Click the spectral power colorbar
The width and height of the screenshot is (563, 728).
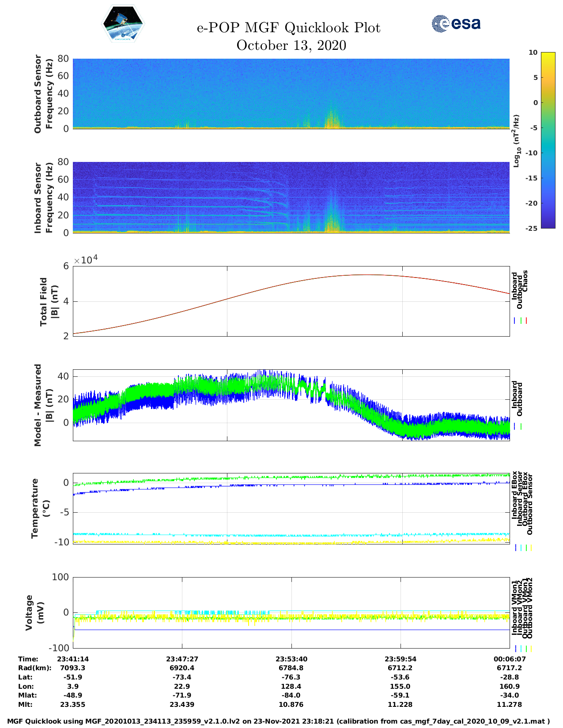[x=548, y=140]
